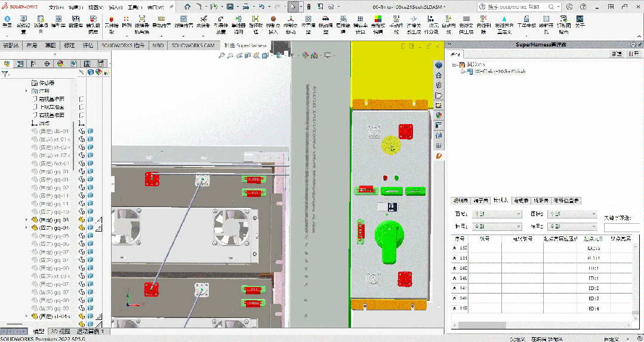Image resolution: width=644 pixels, height=342 pixels.
Task: Open ConfigurationManager tab icon in left panel
Action: tap(33, 64)
